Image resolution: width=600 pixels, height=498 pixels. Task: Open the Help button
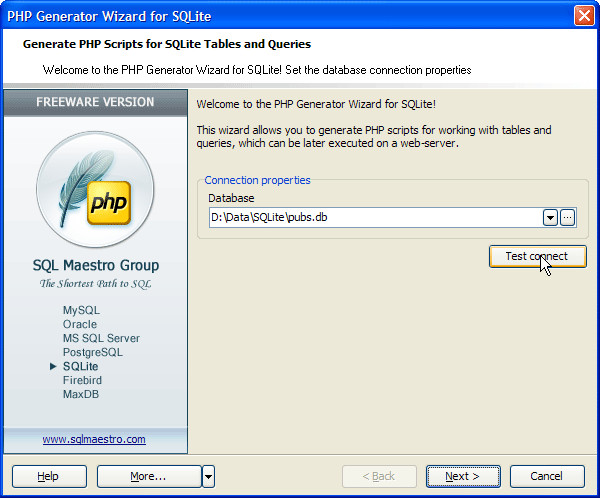point(49,476)
